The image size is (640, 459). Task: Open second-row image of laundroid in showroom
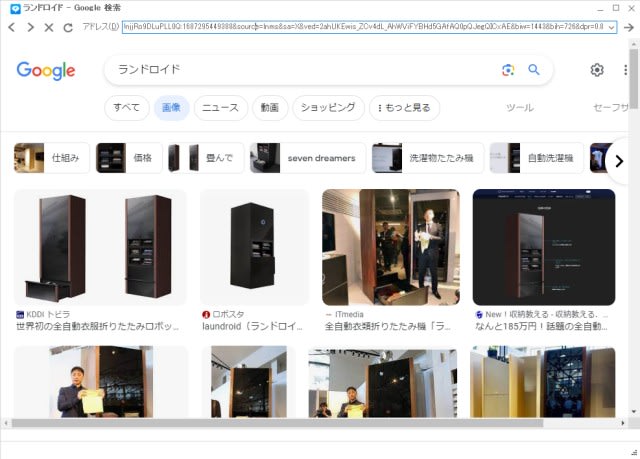tap(249, 381)
